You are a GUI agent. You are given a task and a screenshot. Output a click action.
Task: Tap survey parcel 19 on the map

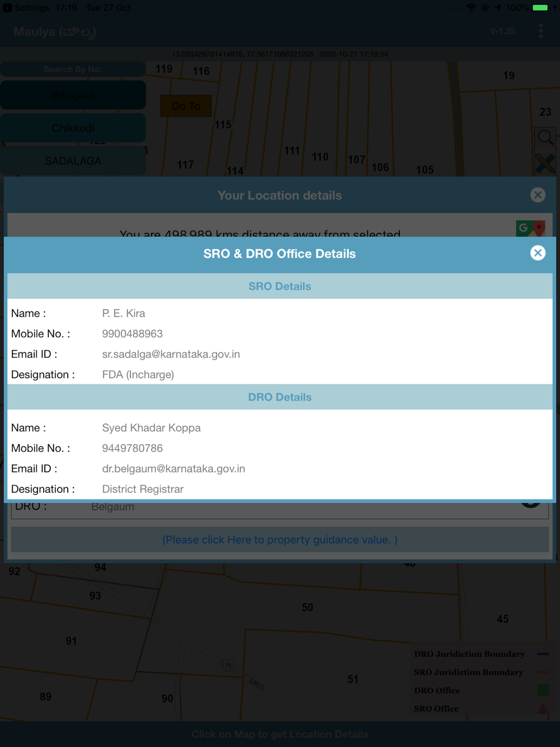click(x=508, y=76)
